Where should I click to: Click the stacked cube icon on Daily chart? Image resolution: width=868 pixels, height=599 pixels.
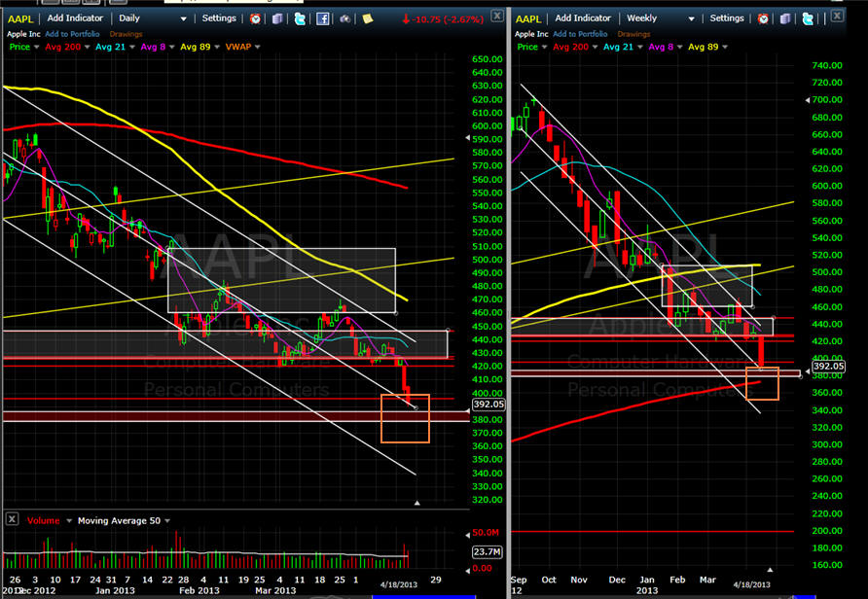point(277,18)
